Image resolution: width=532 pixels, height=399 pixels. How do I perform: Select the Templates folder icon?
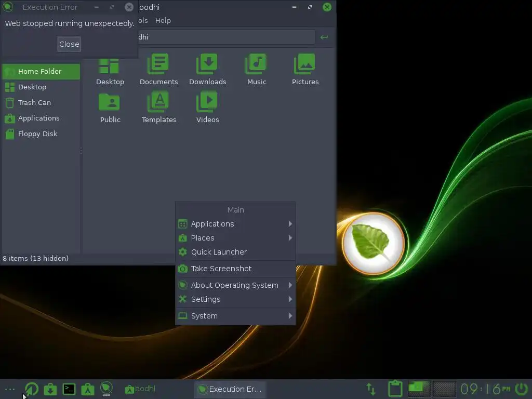[158, 108]
